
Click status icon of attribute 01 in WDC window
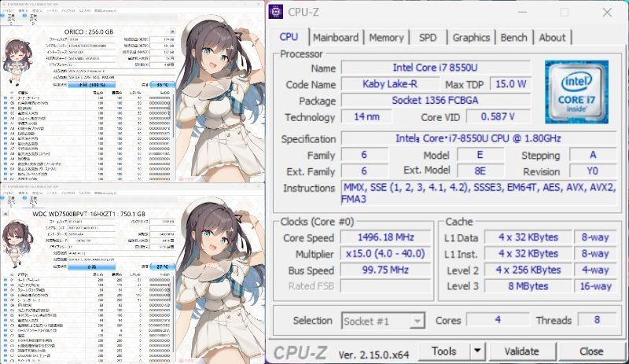(x=6, y=280)
